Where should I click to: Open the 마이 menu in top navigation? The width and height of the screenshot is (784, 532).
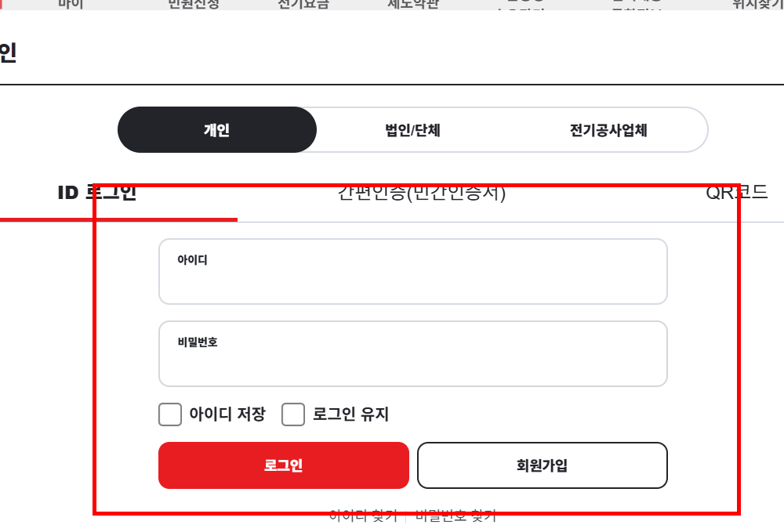(71, 5)
